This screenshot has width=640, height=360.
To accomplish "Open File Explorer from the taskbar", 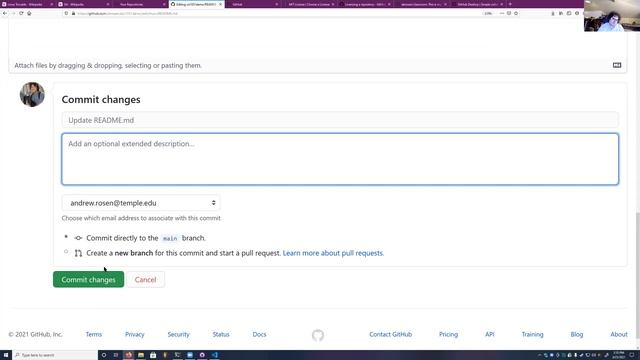I will pyautogui.click(x=141, y=355).
